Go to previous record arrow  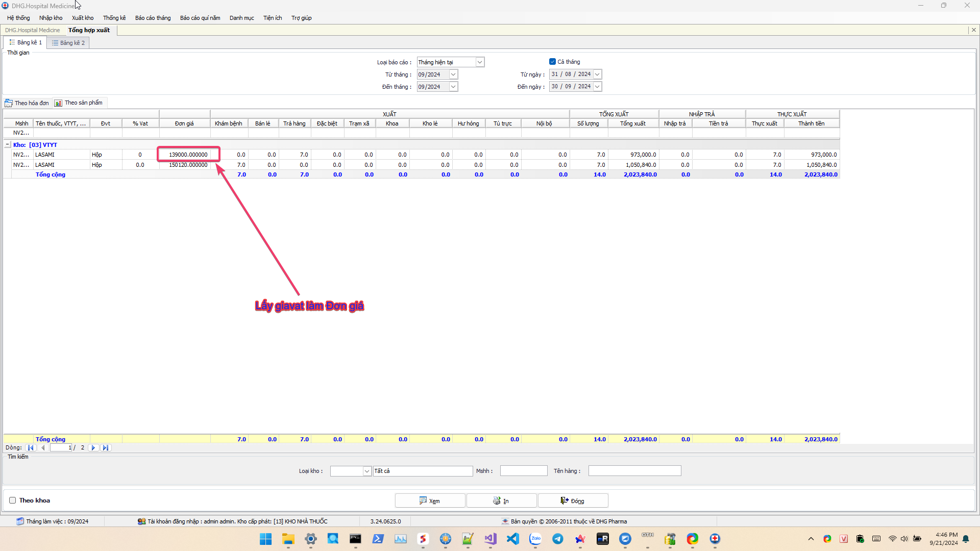(x=43, y=448)
